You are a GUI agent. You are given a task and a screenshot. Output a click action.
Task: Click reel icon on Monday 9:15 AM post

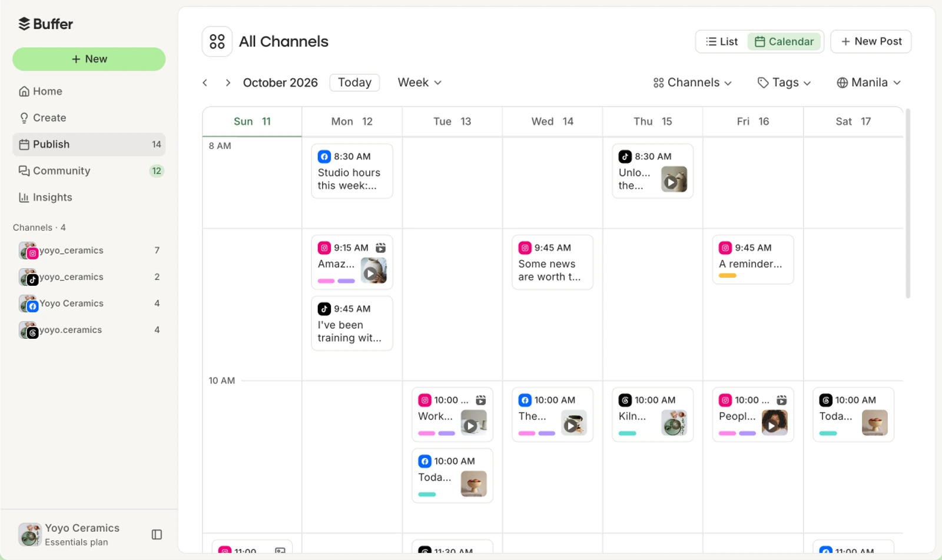(x=381, y=248)
